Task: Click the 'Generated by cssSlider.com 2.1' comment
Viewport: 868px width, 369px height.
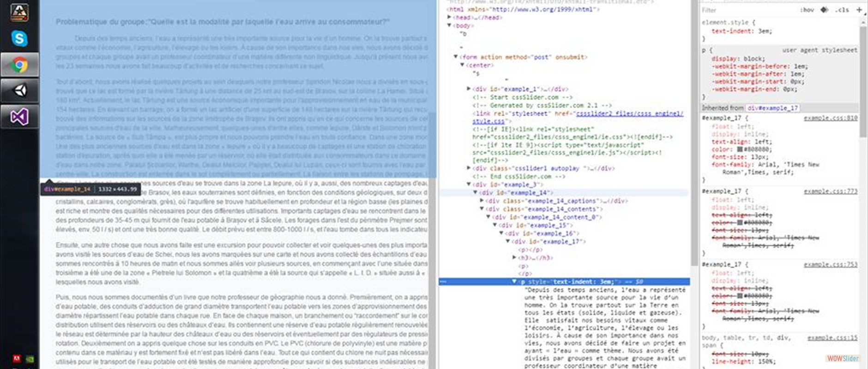Action: tap(542, 105)
